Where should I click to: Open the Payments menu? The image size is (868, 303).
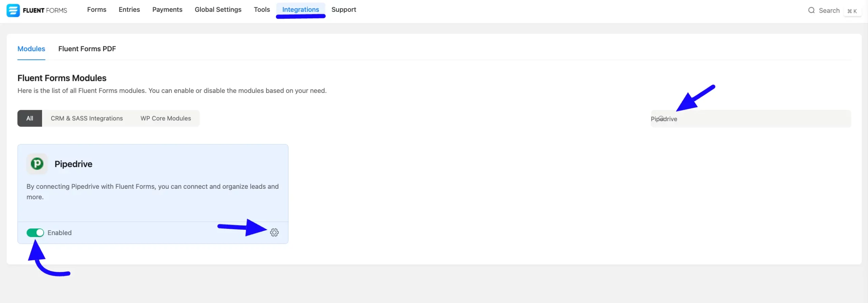(x=167, y=10)
